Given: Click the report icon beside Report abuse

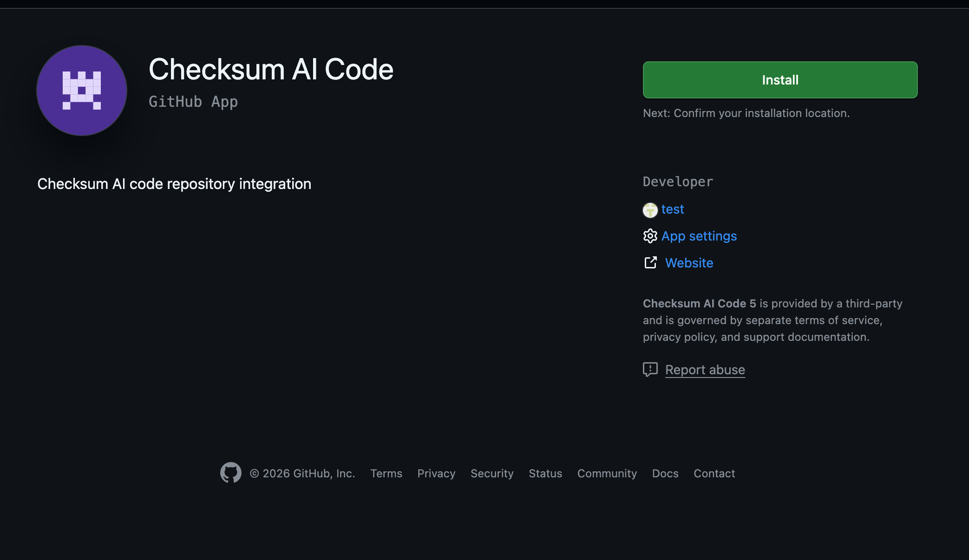Looking at the screenshot, I should pos(650,370).
